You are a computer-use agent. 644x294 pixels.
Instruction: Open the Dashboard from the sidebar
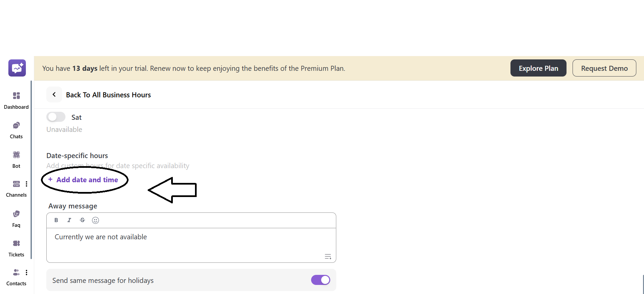[16, 100]
